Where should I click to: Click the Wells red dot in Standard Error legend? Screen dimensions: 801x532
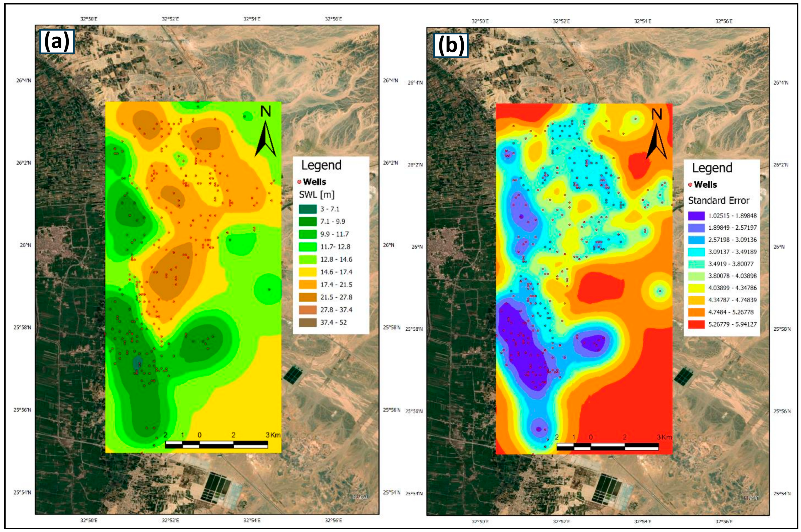[x=690, y=185]
